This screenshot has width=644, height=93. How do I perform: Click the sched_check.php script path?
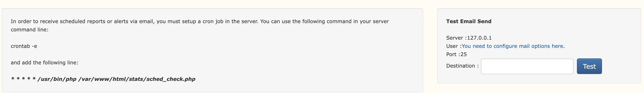[137, 79]
